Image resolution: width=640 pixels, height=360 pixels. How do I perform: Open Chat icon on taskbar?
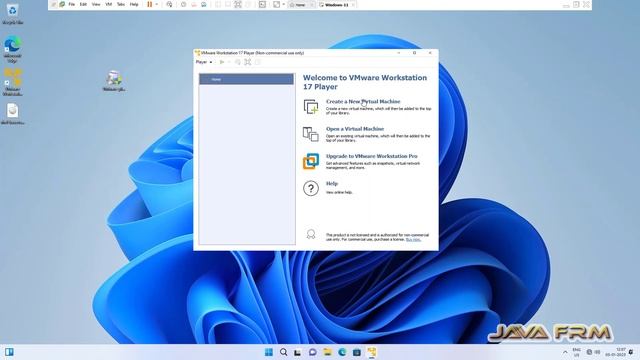pyautogui.click(x=313, y=352)
